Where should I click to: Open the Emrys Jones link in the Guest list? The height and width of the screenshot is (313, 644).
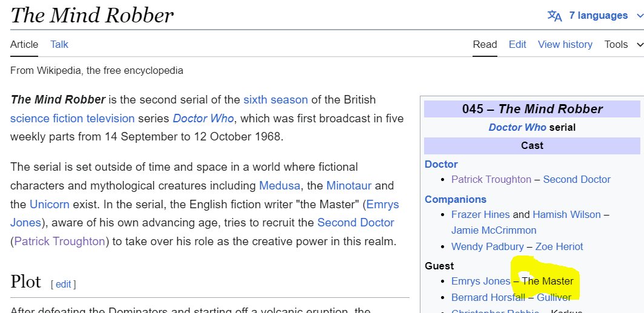click(x=480, y=281)
